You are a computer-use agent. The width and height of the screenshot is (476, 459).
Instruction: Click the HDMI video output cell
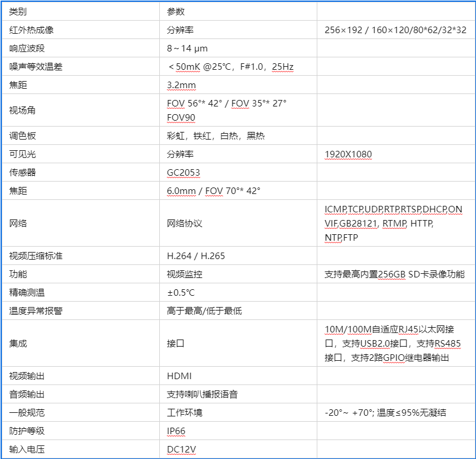pos(179,376)
